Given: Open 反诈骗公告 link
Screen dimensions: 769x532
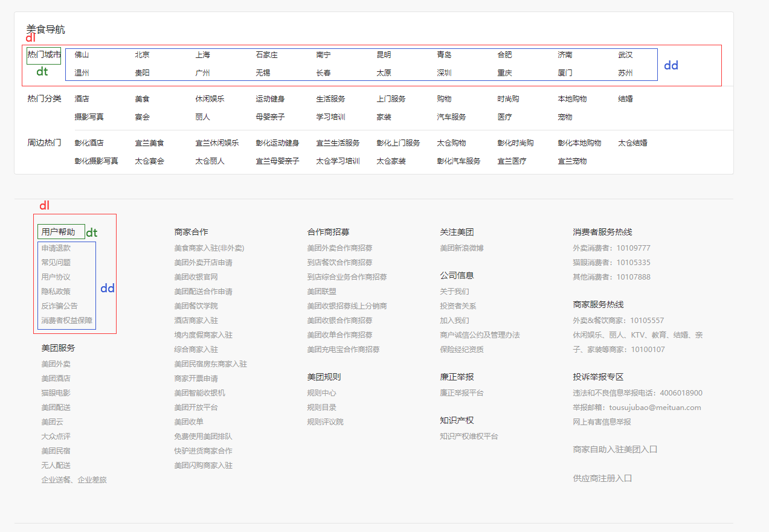Looking at the screenshot, I should click(x=59, y=306).
